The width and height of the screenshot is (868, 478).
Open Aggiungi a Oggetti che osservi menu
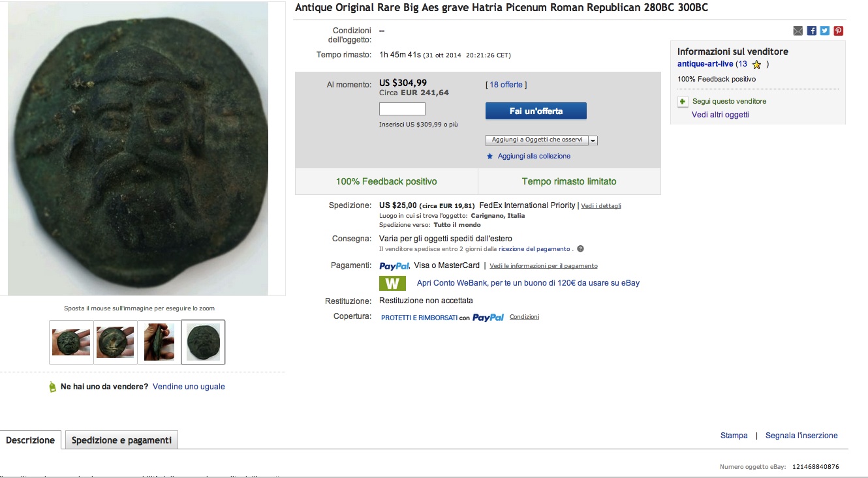coord(537,140)
